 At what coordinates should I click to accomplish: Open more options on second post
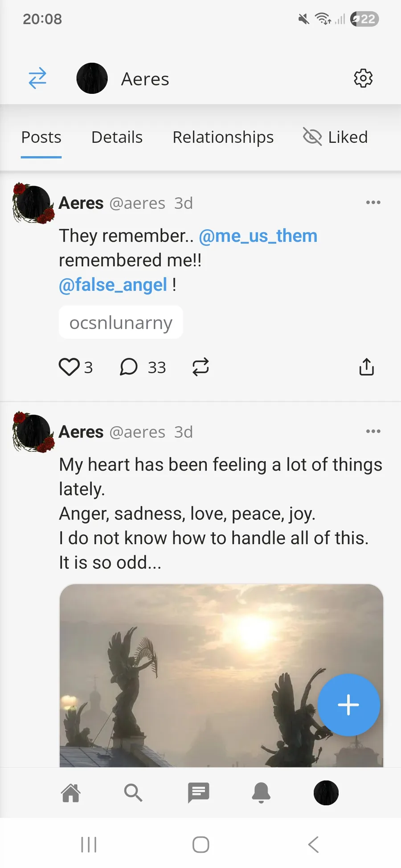tap(373, 431)
